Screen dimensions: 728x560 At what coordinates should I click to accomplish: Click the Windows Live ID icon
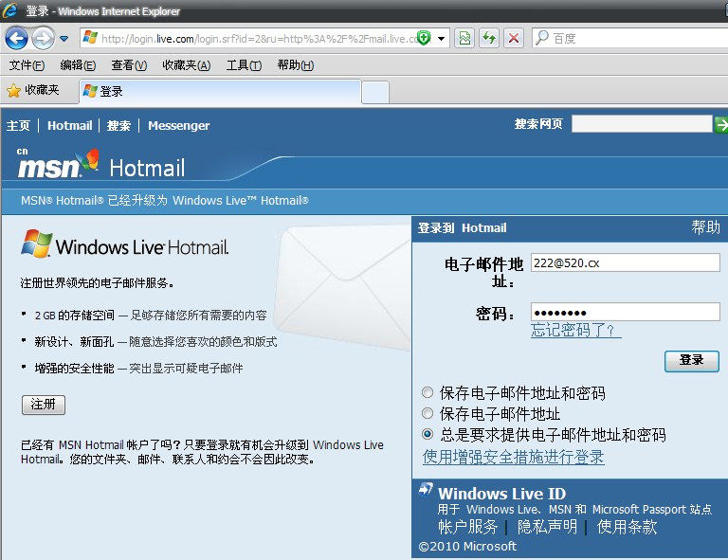426,490
